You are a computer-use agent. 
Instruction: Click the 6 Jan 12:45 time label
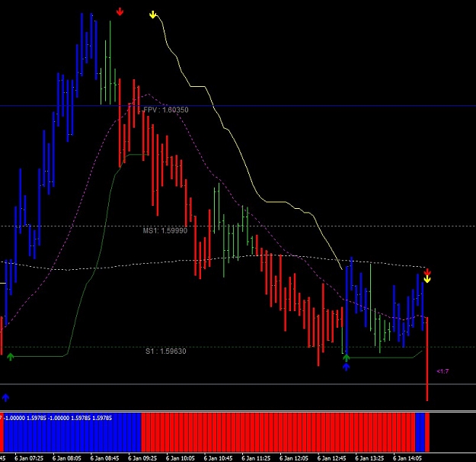click(331, 458)
